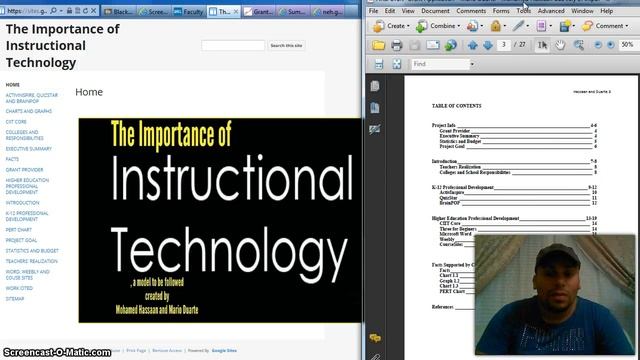Click the Save disk icon in Acrobat
This screenshot has width=640, height=360.
coord(414,45)
